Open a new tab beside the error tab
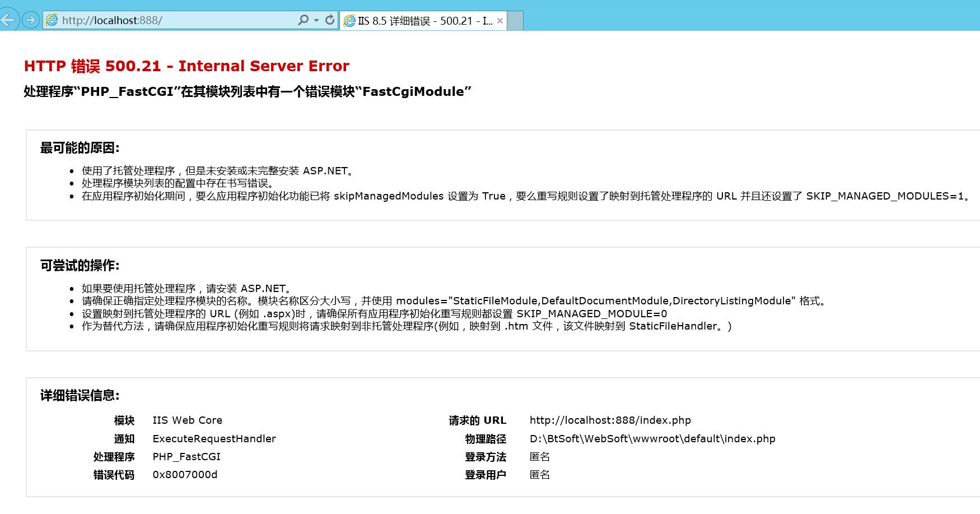 [515, 21]
